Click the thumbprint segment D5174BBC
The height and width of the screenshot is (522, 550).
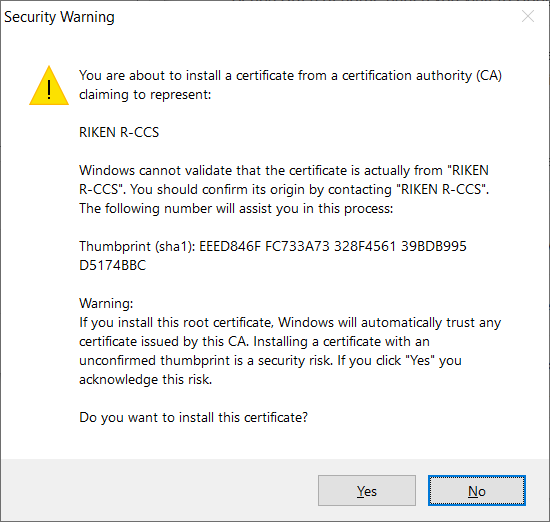tap(112, 265)
